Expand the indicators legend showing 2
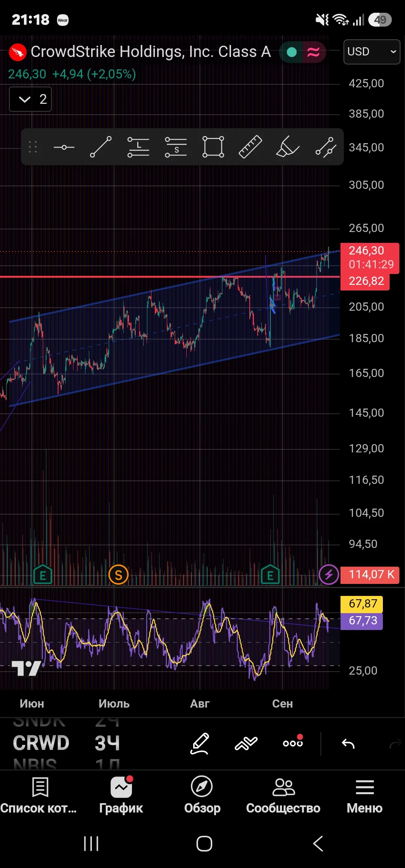 tap(30, 99)
